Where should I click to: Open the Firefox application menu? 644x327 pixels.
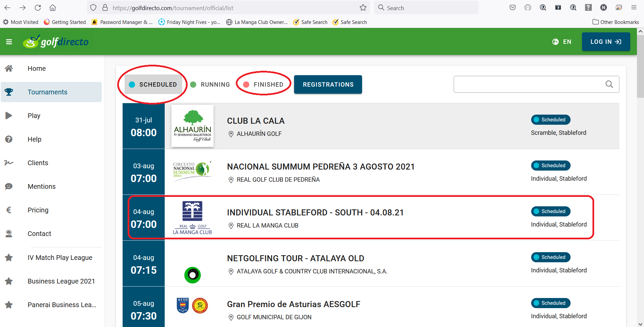pyautogui.click(x=634, y=7)
